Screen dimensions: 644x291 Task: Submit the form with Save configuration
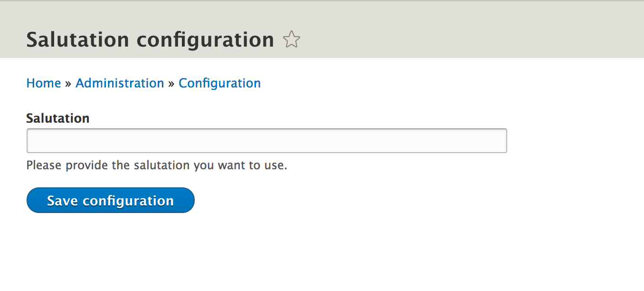coord(110,200)
